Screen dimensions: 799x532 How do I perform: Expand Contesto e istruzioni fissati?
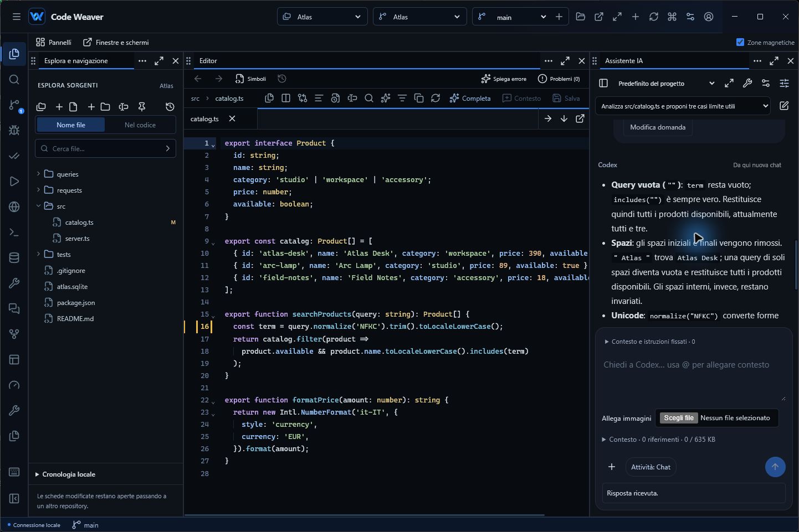(650, 342)
